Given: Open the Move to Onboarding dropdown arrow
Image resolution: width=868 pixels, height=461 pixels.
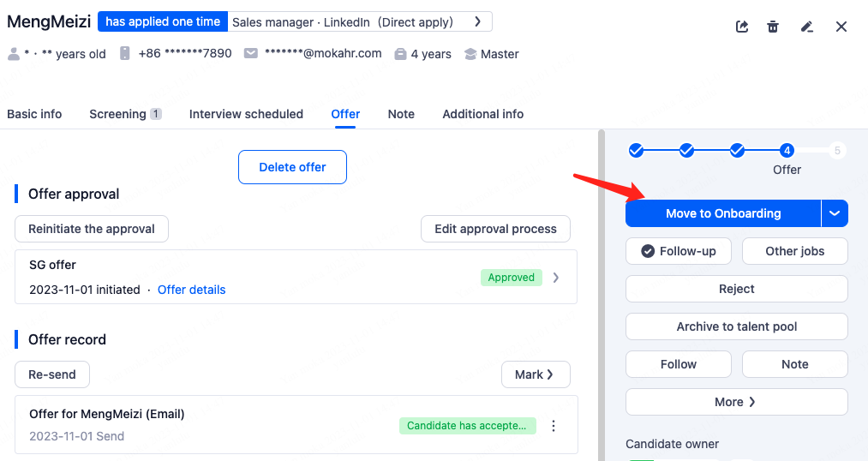Looking at the screenshot, I should (x=835, y=213).
